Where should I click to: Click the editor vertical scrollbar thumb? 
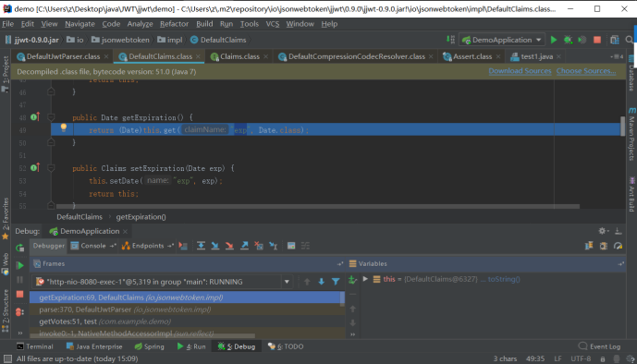622,127
